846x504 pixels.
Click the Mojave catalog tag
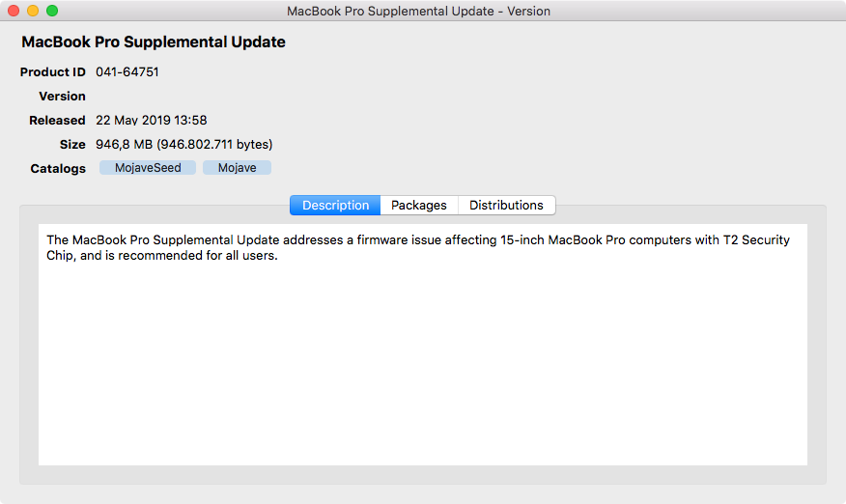coord(237,168)
